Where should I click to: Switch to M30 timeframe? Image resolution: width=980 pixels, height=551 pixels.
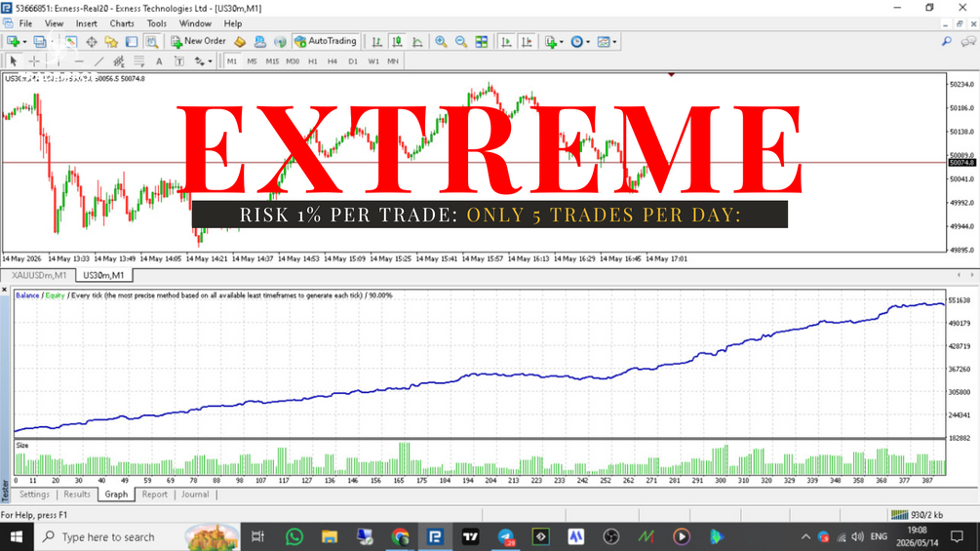[x=293, y=61]
